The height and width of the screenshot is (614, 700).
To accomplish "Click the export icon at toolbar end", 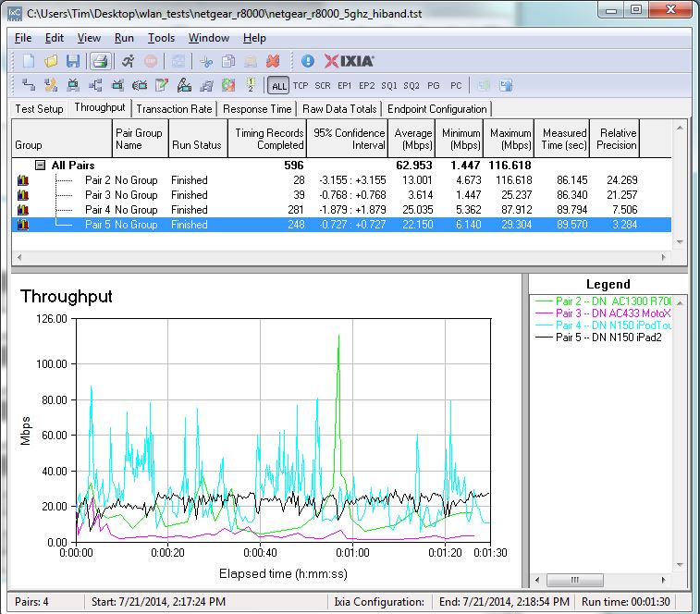I will [506, 85].
